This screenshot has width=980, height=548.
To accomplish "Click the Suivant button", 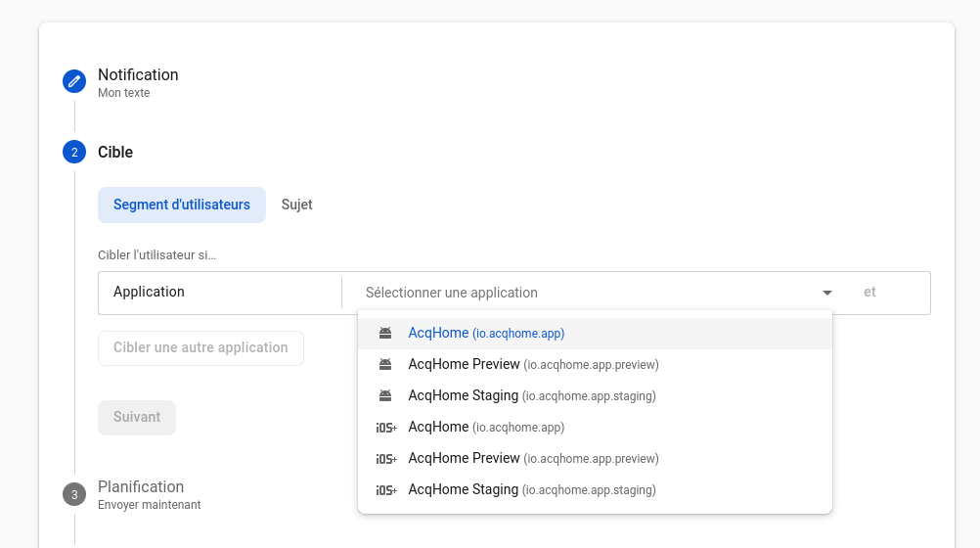I will coord(137,417).
